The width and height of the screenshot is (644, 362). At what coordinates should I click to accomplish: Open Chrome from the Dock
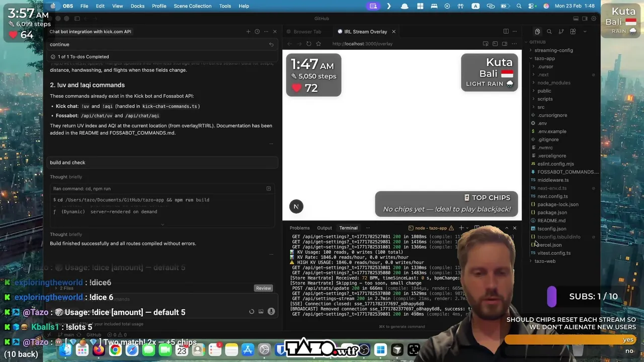(x=115, y=350)
